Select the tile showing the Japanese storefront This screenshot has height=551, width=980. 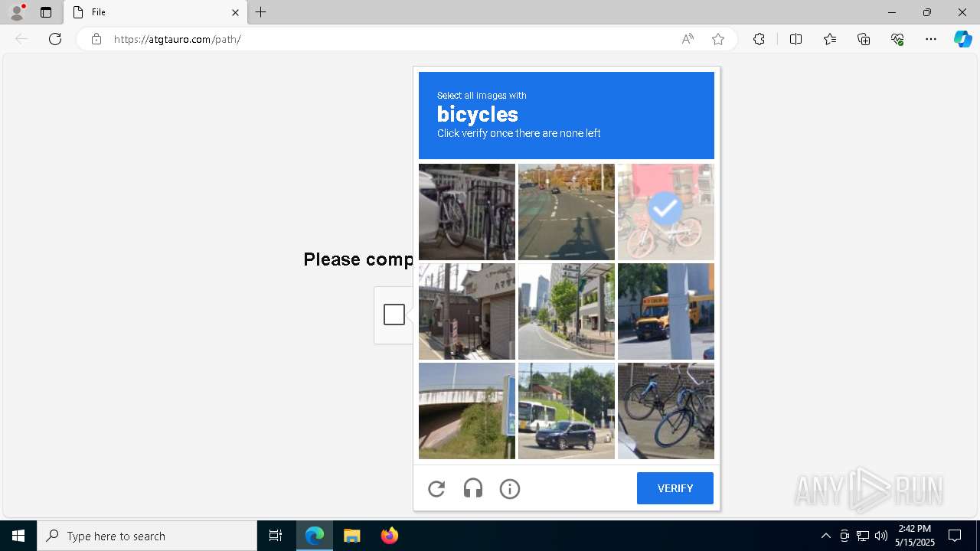point(467,311)
